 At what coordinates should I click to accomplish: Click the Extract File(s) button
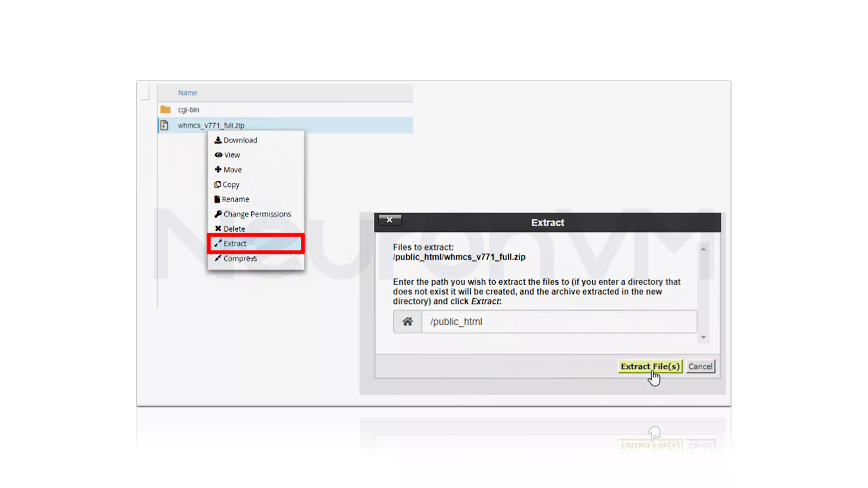[650, 366]
